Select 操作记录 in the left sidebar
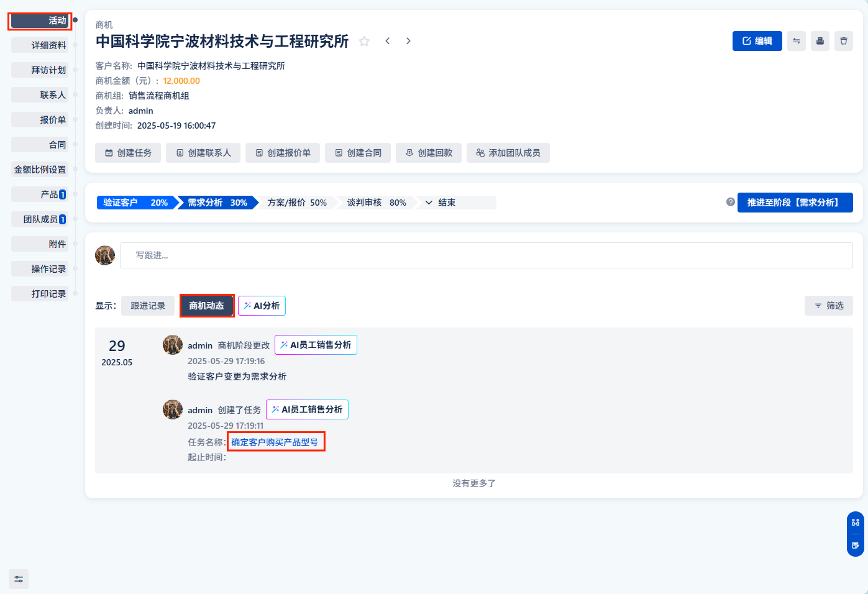The image size is (868, 594). (x=40, y=269)
